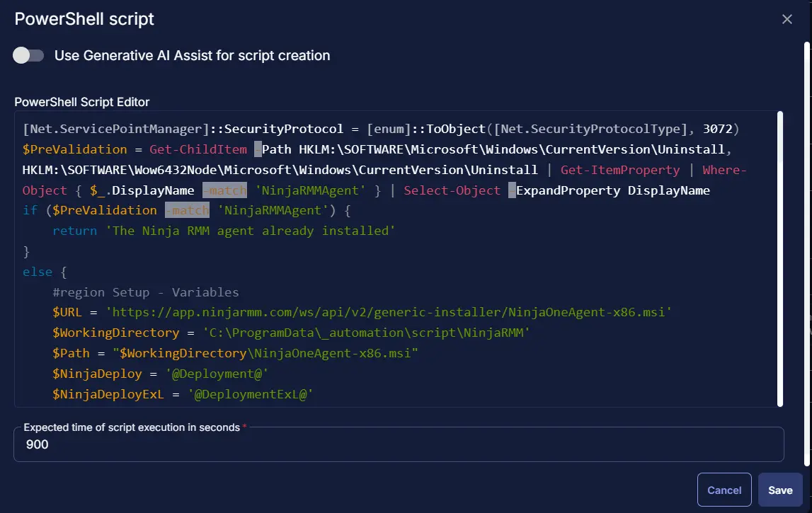Click the 'PowerShell script' dialog title
This screenshot has width=812, height=513.
(x=84, y=19)
